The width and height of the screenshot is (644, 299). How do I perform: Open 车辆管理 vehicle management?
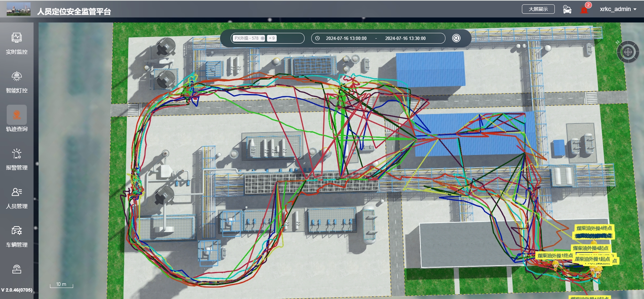point(16,236)
